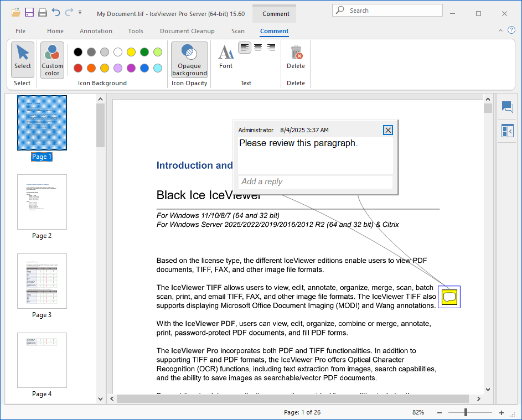Open the Document Cleanup tab
522x420 pixels.
[x=188, y=31]
